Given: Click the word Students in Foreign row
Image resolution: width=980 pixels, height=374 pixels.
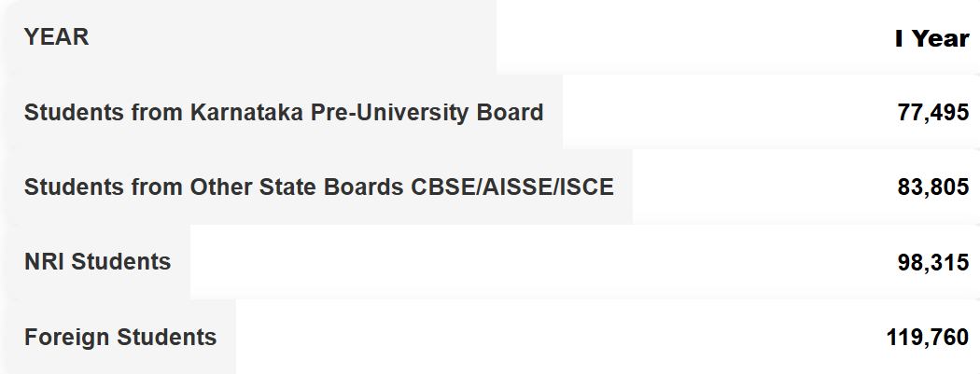Looking at the screenshot, I should (x=167, y=337).
